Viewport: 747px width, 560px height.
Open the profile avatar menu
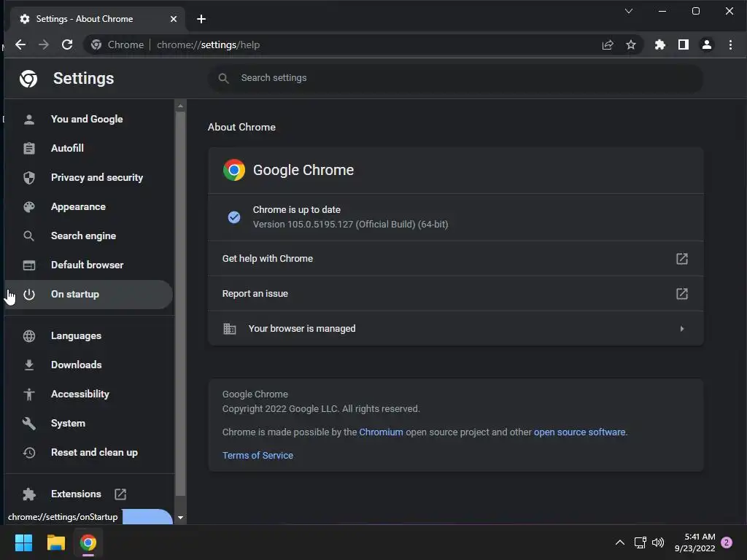coord(706,44)
